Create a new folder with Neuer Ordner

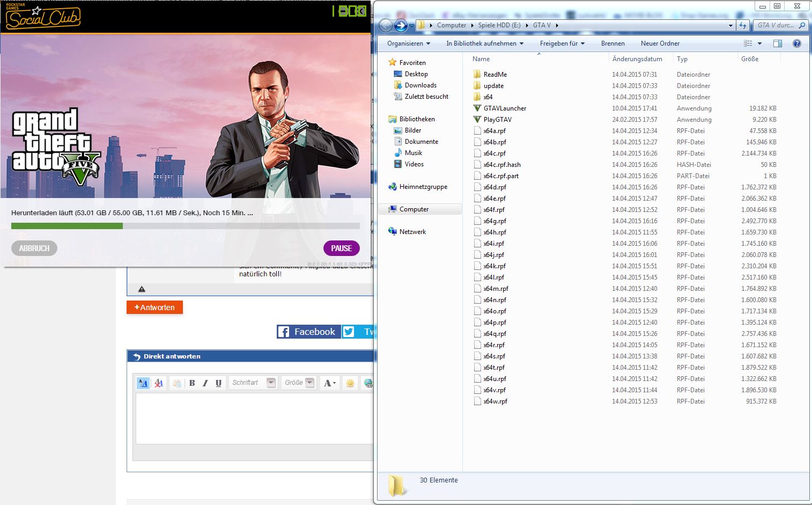pyautogui.click(x=660, y=43)
